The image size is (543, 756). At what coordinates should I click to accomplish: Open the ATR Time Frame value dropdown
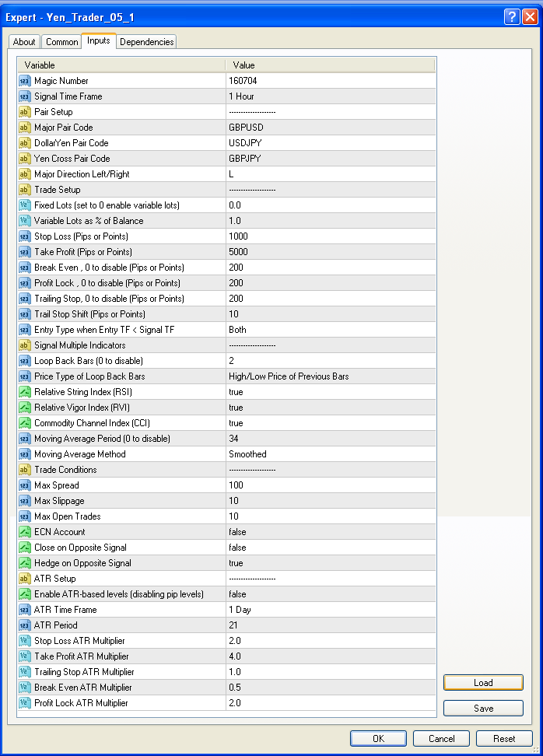point(330,610)
